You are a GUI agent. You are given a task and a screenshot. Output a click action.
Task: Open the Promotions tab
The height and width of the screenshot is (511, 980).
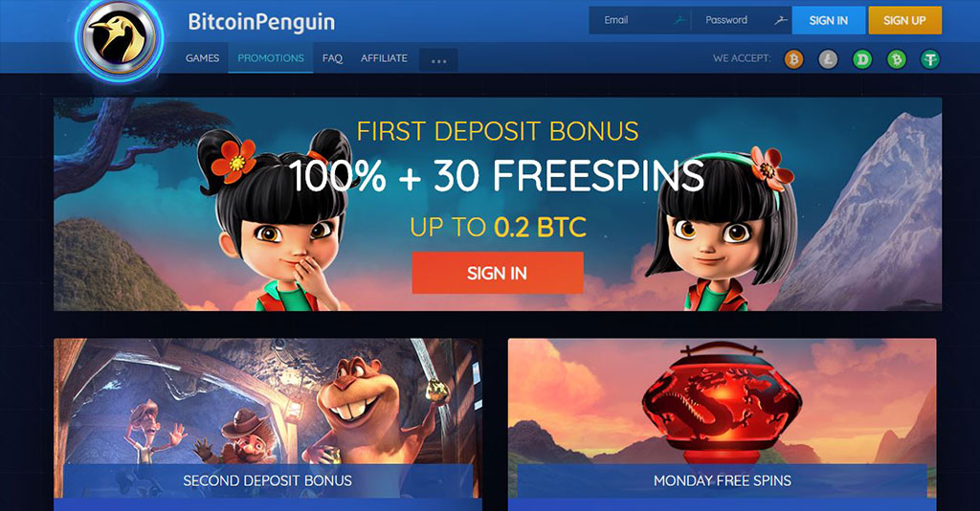coord(271,58)
